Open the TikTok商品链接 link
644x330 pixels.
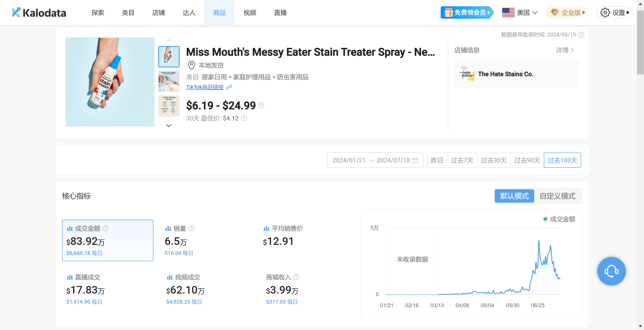click(205, 87)
